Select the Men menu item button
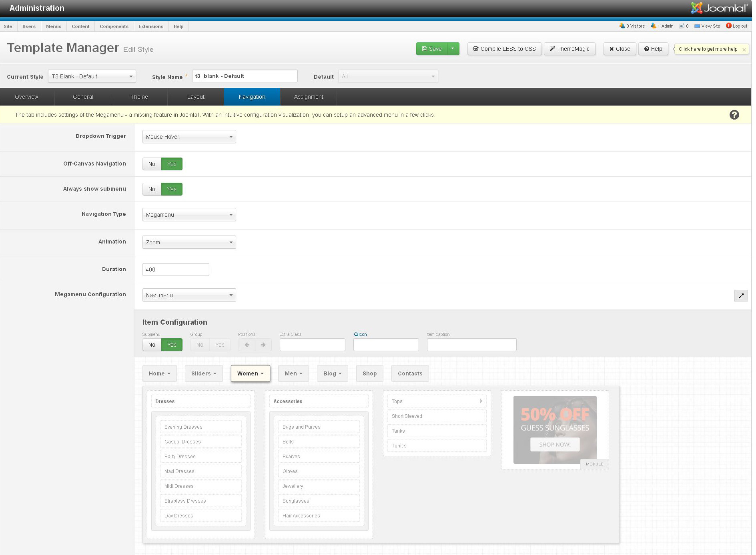756x555 pixels. coord(293,373)
